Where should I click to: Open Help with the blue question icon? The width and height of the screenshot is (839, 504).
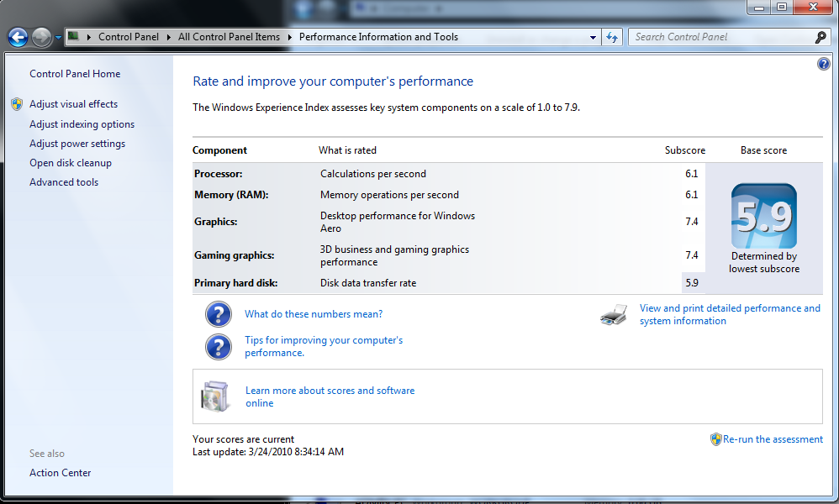[824, 64]
